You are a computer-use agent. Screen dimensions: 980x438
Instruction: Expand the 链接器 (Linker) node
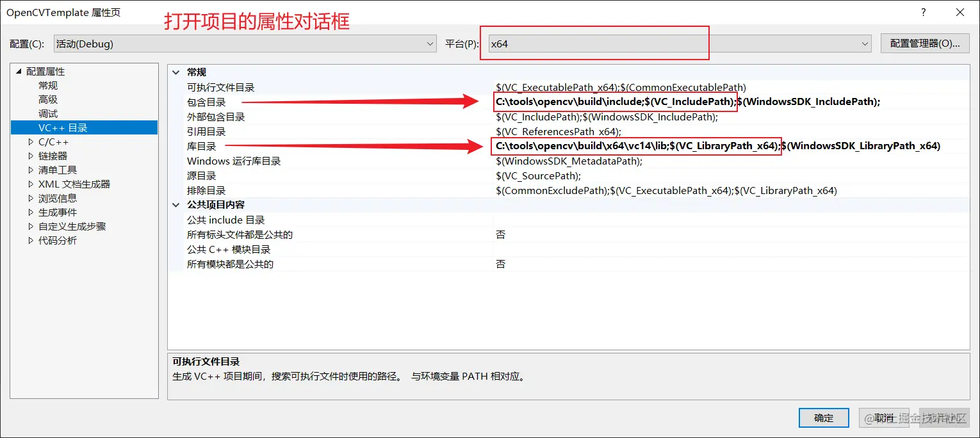click(x=31, y=156)
